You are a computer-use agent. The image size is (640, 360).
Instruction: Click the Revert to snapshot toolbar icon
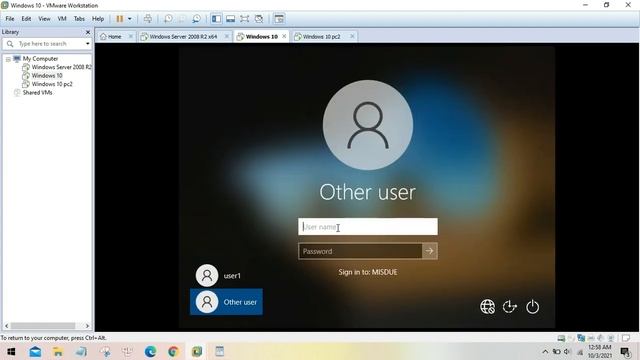pos(182,19)
